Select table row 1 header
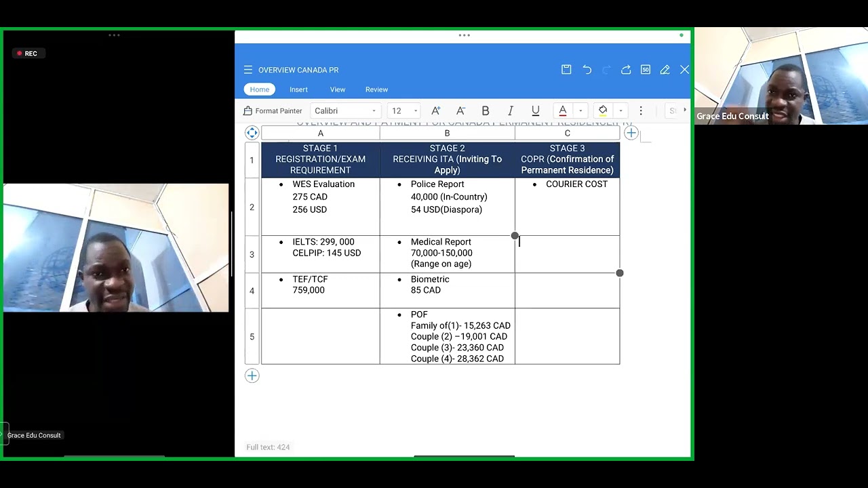This screenshot has width=868, height=488. (x=252, y=160)
